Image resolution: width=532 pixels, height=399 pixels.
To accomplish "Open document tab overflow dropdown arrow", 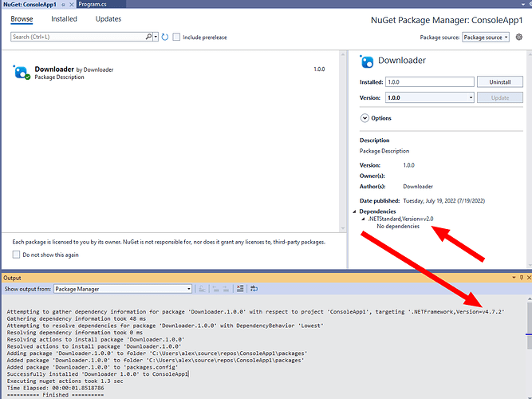I will tap(523, 5).
